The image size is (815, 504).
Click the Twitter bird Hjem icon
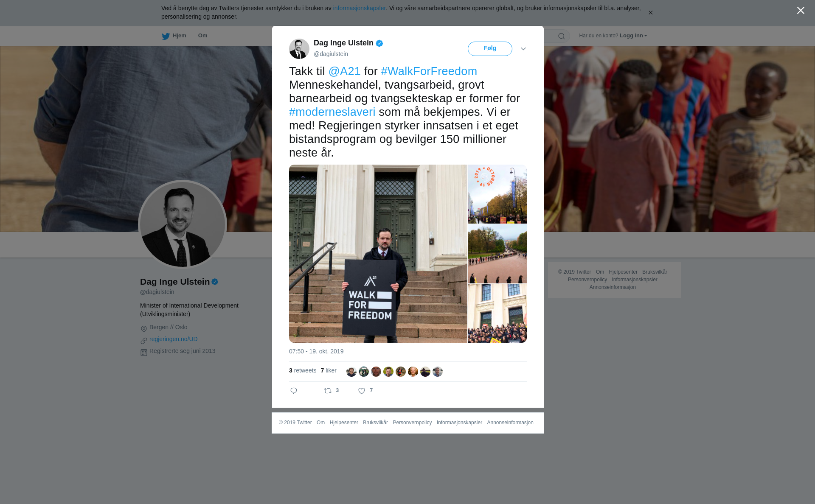coord(166,36)
